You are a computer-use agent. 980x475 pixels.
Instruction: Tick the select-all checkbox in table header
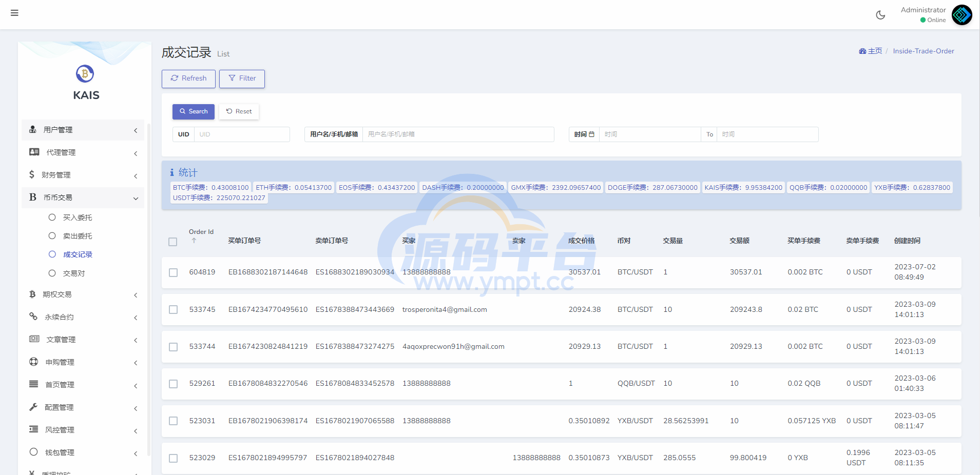173,242
